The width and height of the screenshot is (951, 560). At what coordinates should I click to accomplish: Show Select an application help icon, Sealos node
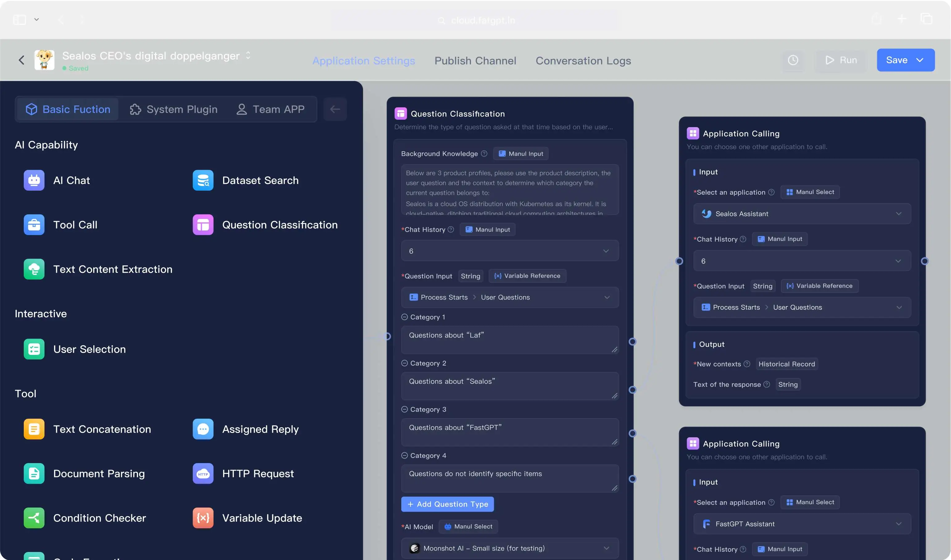(771, 192)
